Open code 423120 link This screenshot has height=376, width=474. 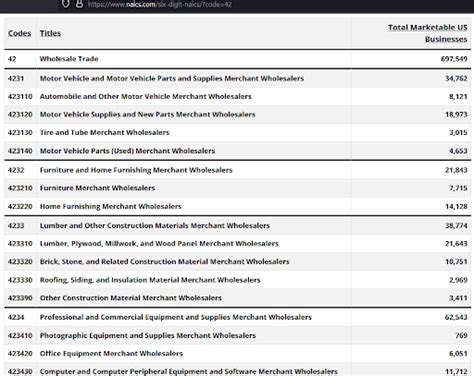coord(20,115)
